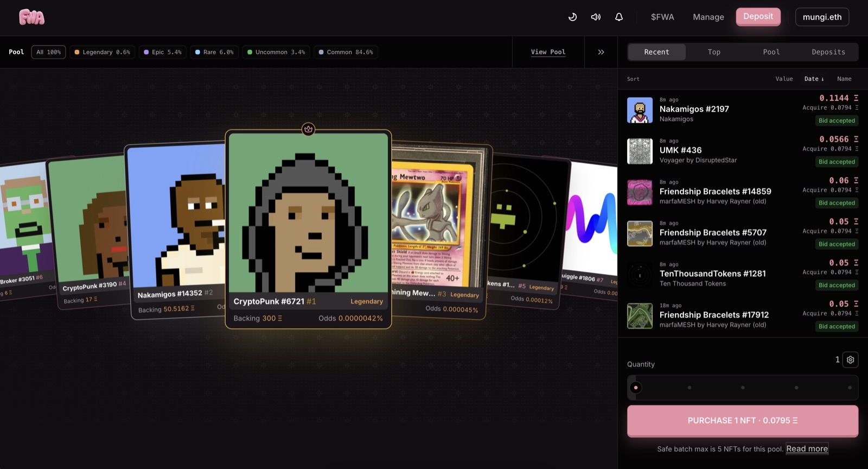This screenshot has height=469, width=868.
Task: Filter pool by Epic 5.4%
Action: [163, 52]
